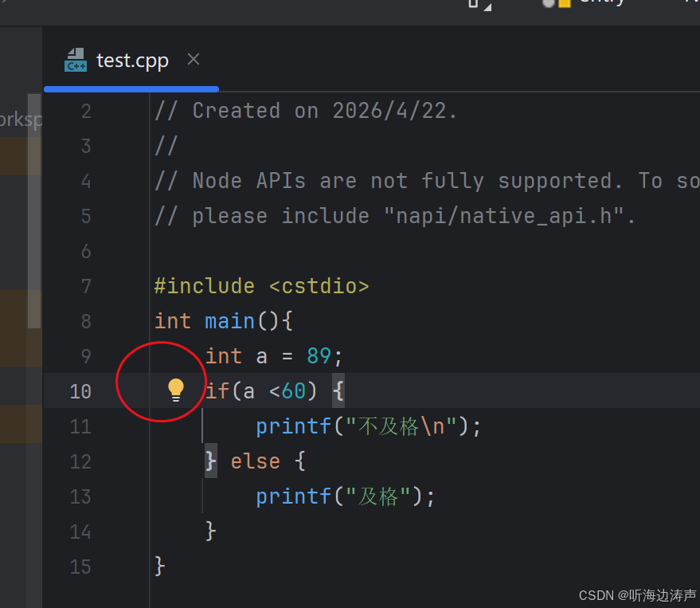Click line number 8 in gutter

tap(86, 321)
